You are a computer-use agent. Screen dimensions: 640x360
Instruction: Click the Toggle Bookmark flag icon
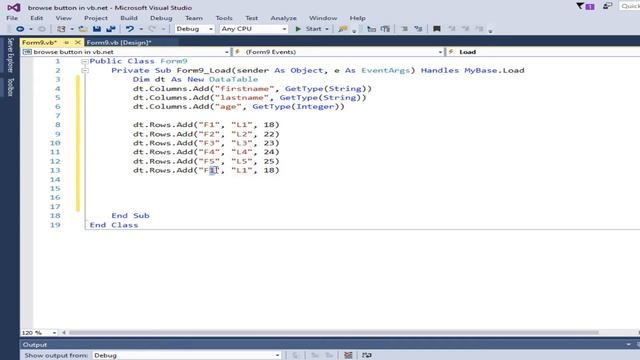coord(437,29)
